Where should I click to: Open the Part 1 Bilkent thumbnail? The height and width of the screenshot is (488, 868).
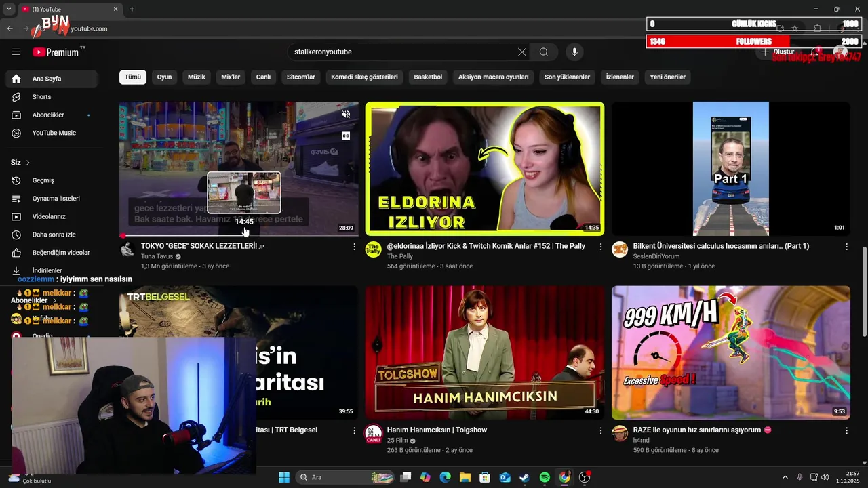(730, 169)
